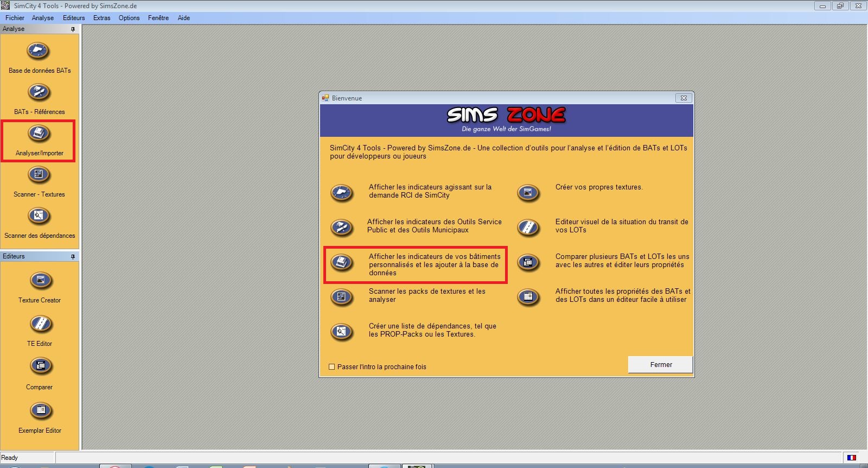
Task: Click the Fermer button
Action: tap(661, 365)
